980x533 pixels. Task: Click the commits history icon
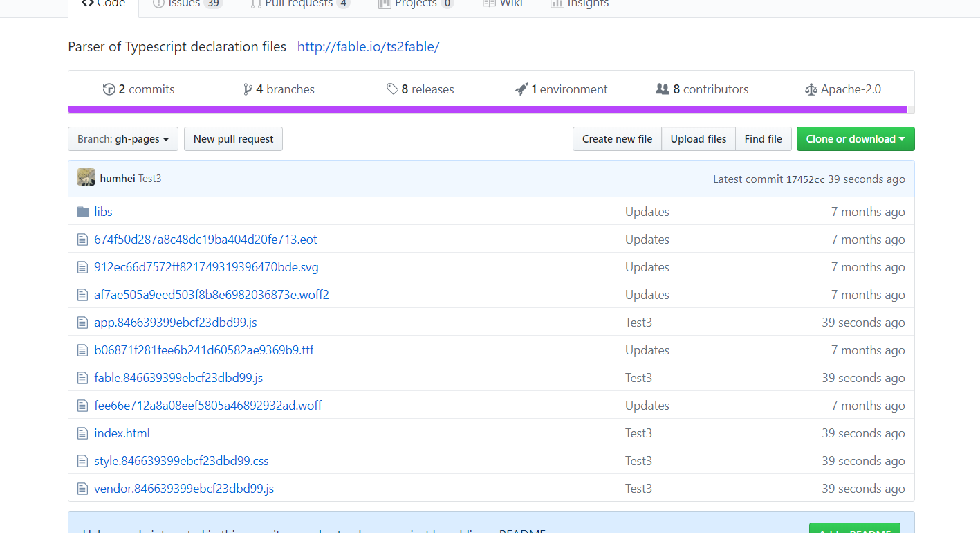109,89
